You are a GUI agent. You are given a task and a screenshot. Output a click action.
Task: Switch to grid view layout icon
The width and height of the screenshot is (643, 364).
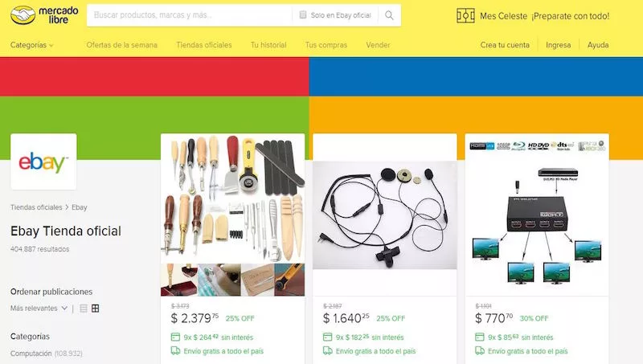point(95,309)
